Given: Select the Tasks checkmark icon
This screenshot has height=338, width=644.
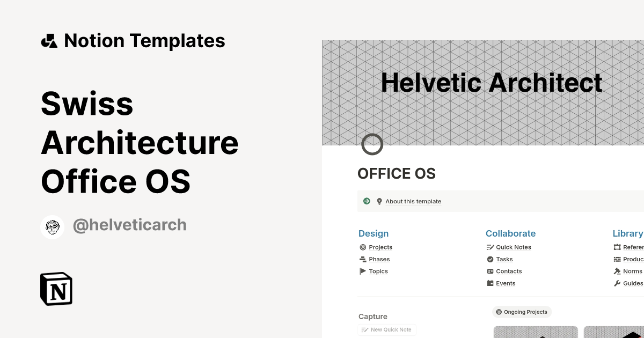Looking at the screenshot, I should click(x=491, y=259).
